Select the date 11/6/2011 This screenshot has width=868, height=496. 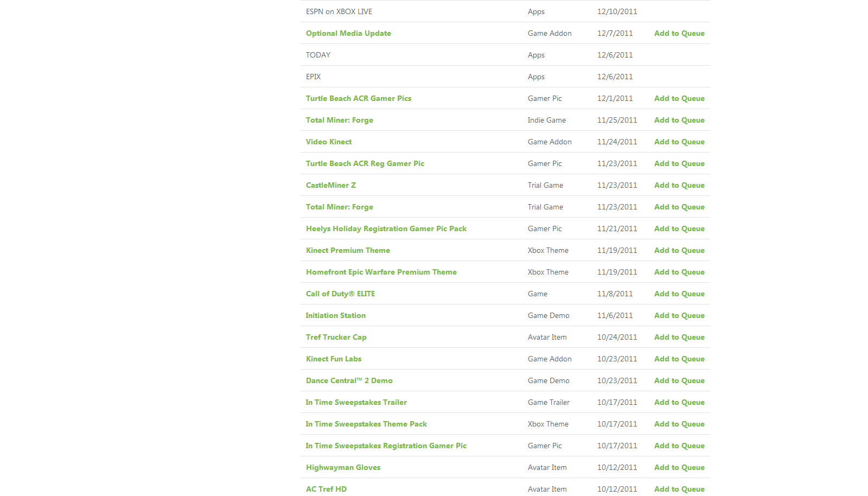(x=615, y=315)
